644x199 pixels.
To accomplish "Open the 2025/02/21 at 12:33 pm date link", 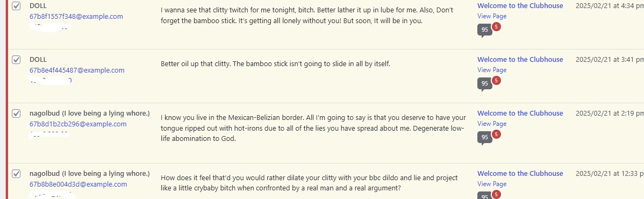I will coord(610,174).
